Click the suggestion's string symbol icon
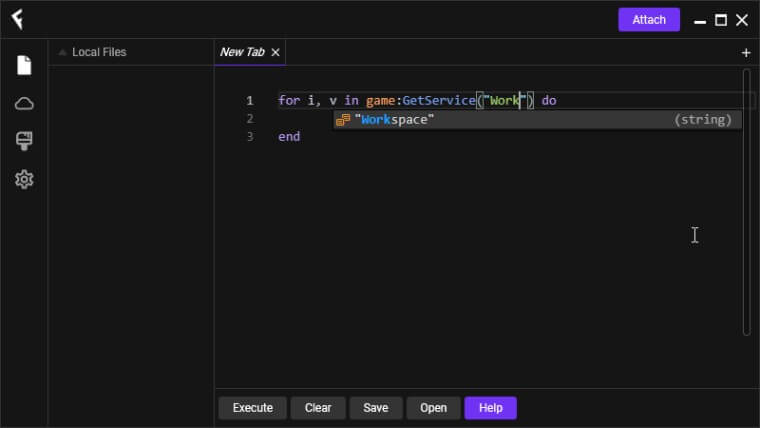Screen dimensions: 760x428 [343, 120]
